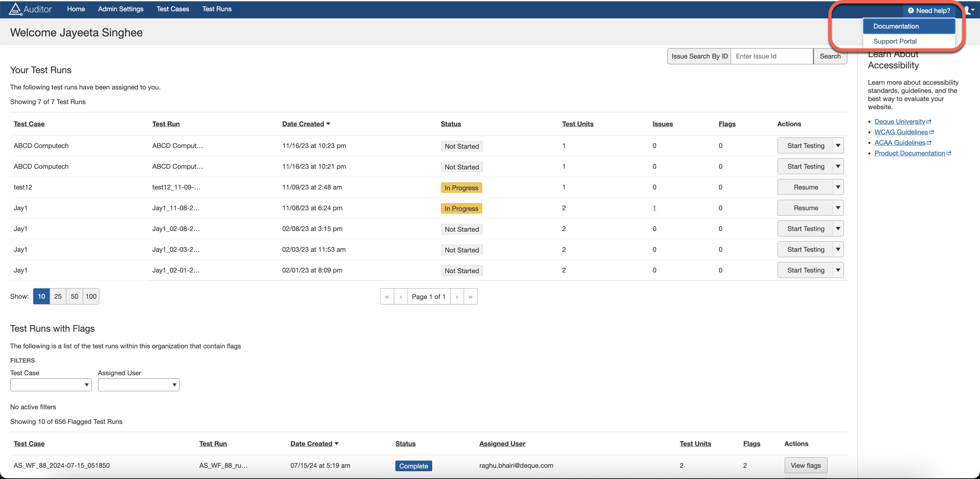Open the WCAG Guidelines link
This screenshot has width=980, height=479.
coord(902,132)
